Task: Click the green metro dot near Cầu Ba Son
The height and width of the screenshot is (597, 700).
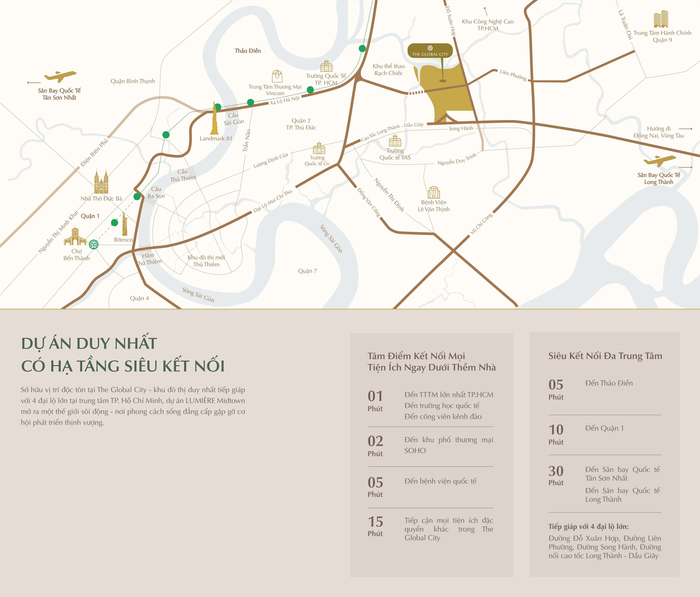Action: (137, 197)
